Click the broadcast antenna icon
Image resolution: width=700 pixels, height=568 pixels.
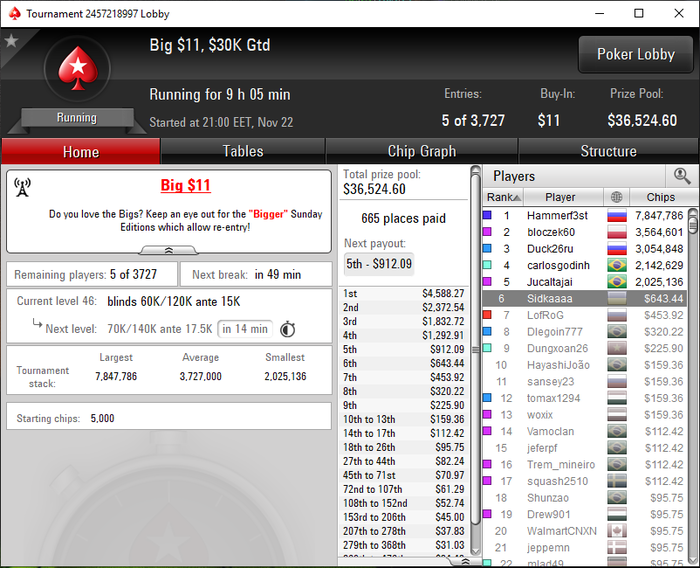(x=22, y=187)
